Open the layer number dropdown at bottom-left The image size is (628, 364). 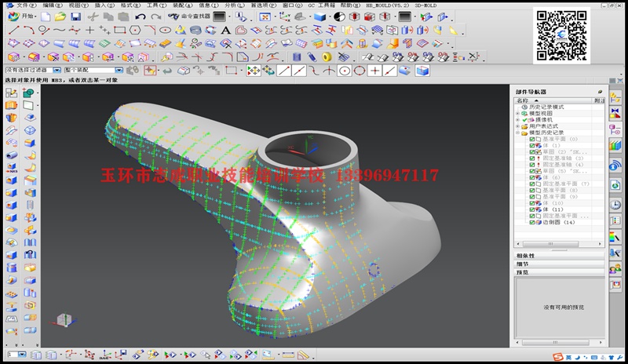[x=22, y=355]
